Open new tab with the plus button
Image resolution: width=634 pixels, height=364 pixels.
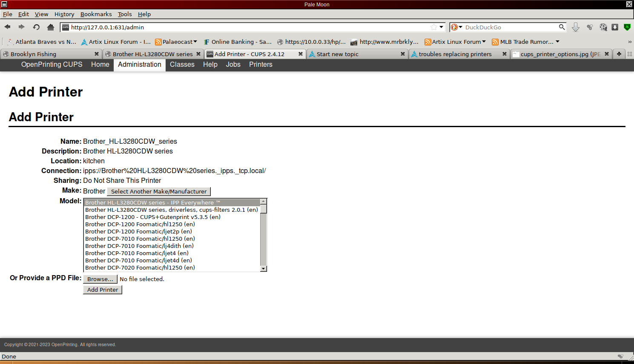click(619, 54)
